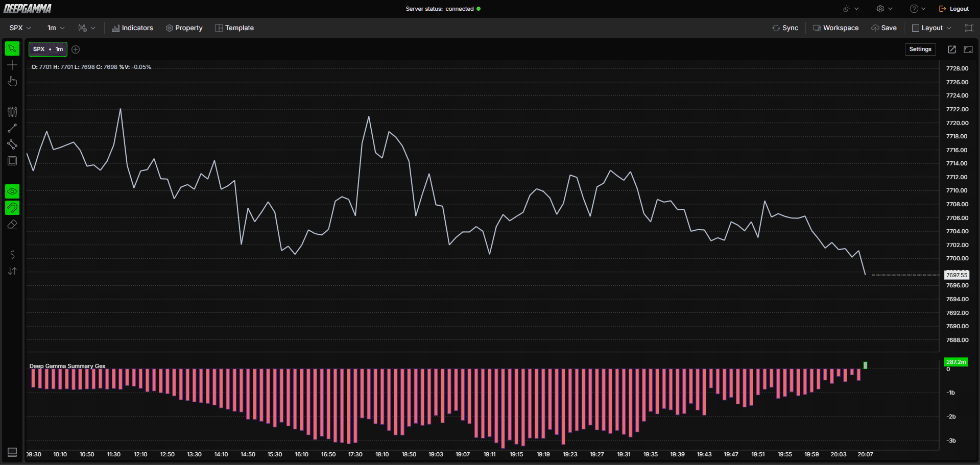Image resolution: width=980 pixels, height=465 pixels.
Task: Select the multi-point path line tool
Action: coord(12,144)
